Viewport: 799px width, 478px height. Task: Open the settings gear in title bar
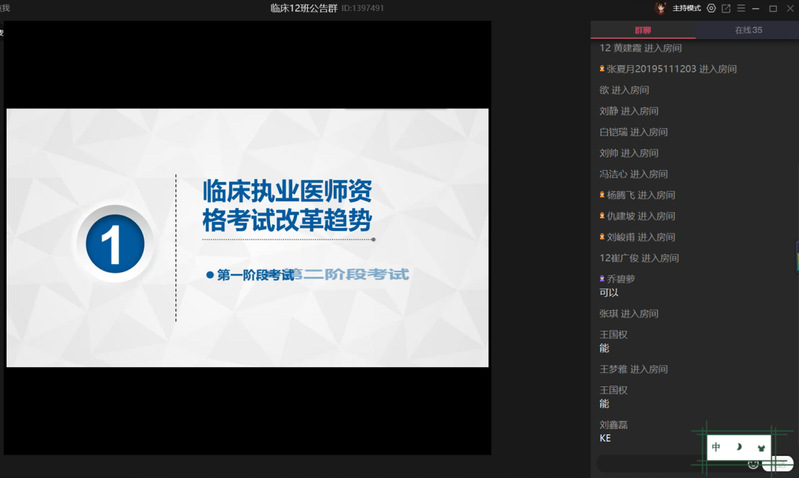[711, 8]
